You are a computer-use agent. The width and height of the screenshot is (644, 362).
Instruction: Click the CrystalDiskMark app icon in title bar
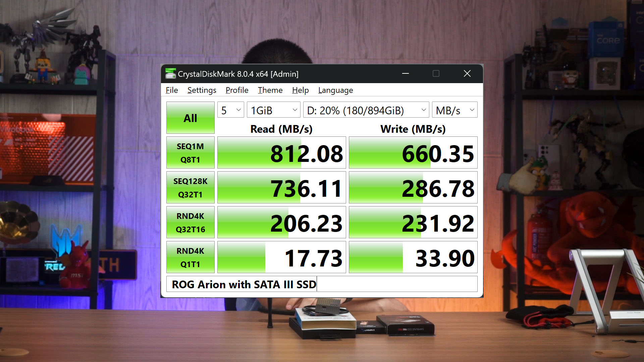tap(171, 73)
